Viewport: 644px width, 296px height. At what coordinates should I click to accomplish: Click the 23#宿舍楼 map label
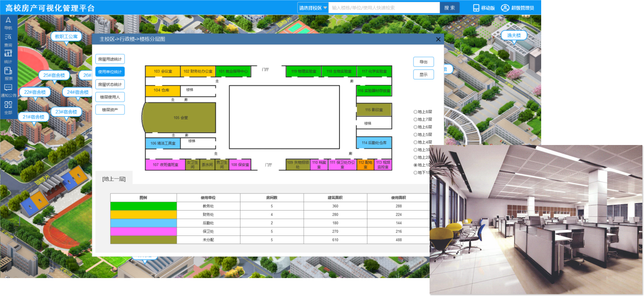coord(66,112)
